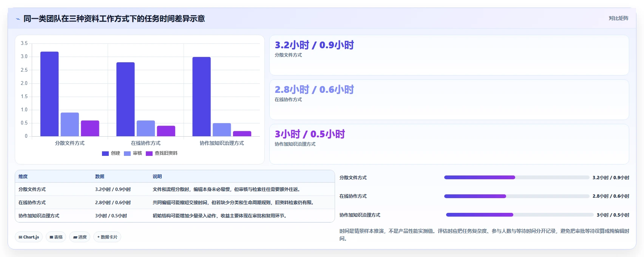Click the 表格 tag
The width and height of the screenshot is (644, 257).
coord(56,237)
